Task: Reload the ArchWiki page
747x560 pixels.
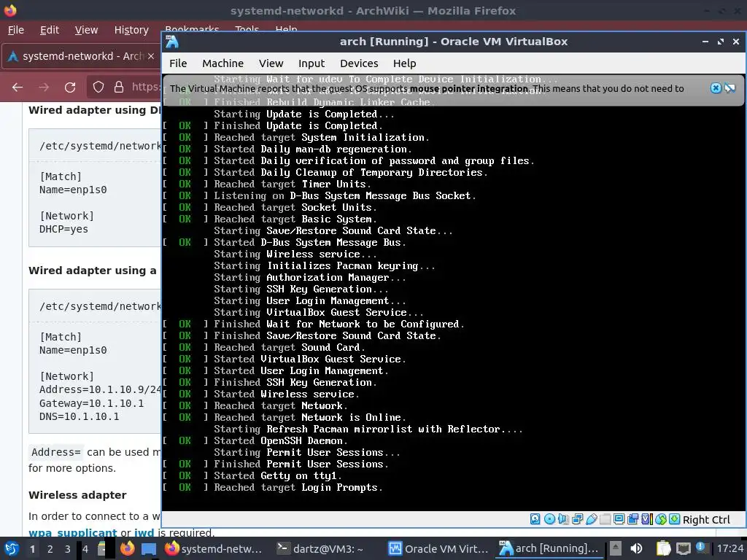Action: pyautogui.click(x=70, y=87)
